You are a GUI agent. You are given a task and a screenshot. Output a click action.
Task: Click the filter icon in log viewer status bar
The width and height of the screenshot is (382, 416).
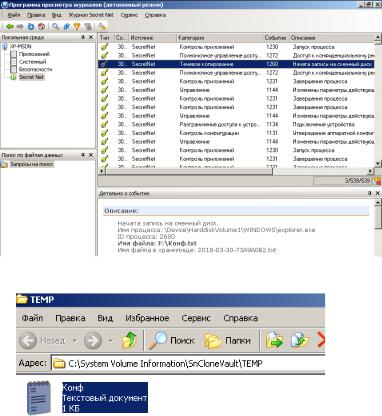[x=377, y=181]
